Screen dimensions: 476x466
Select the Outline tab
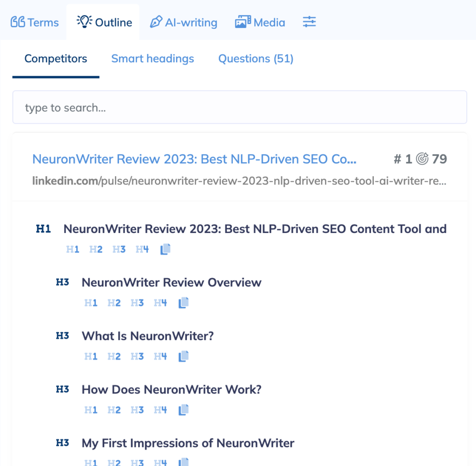click(x=104, y=22)
